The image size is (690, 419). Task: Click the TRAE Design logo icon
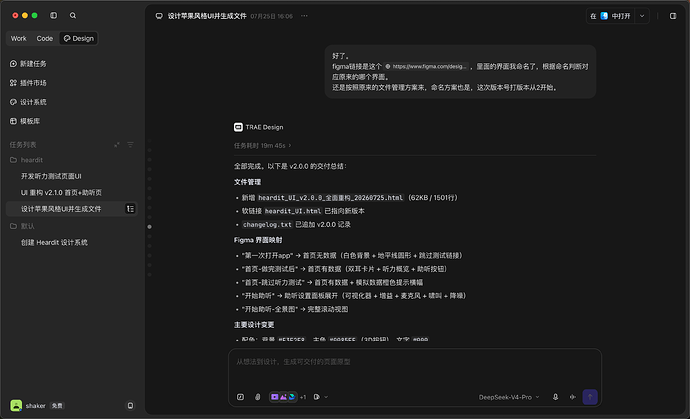pos(238,127)
